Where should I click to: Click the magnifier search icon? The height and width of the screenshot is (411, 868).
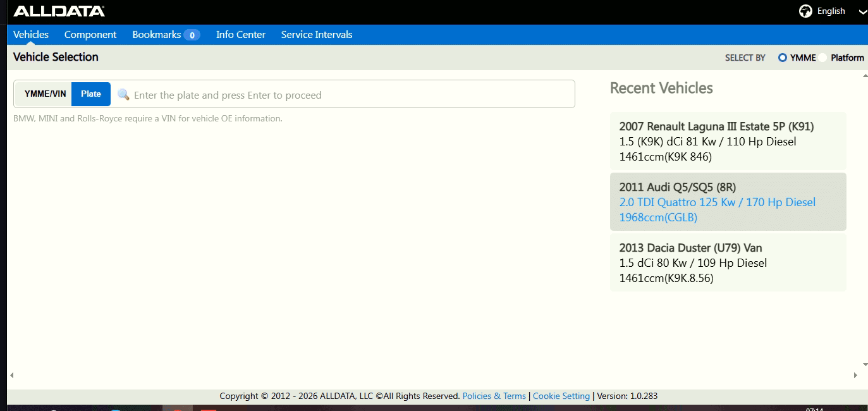[x=123, y=95]
